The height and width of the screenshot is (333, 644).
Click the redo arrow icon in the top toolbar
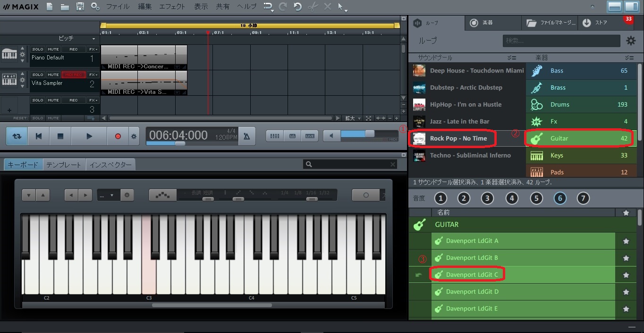point(283,7)
